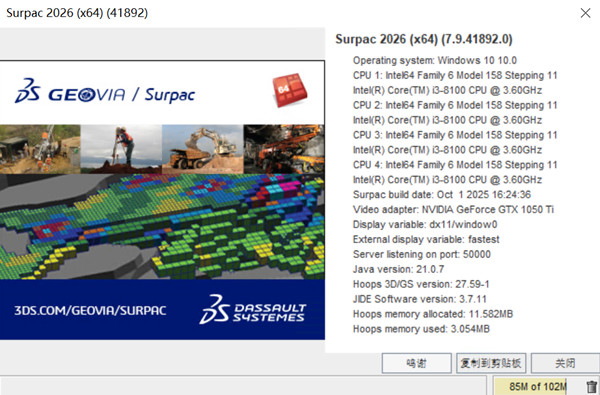Click the CPU 4: Intel64 Family line
The width and height of the screenshot is (600, 395).
(x=455, y=165)
